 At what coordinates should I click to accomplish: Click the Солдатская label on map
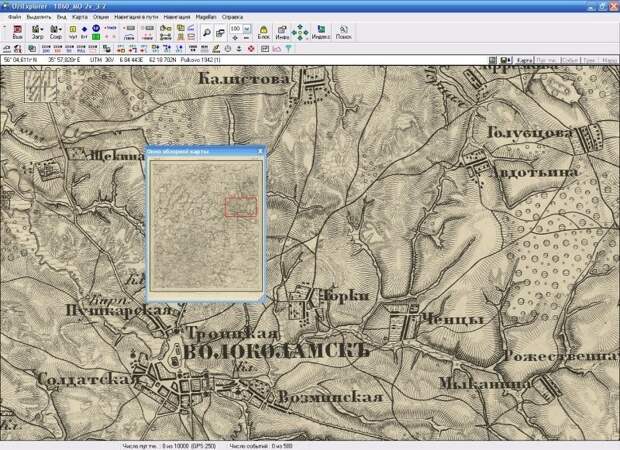pos(89,379)
